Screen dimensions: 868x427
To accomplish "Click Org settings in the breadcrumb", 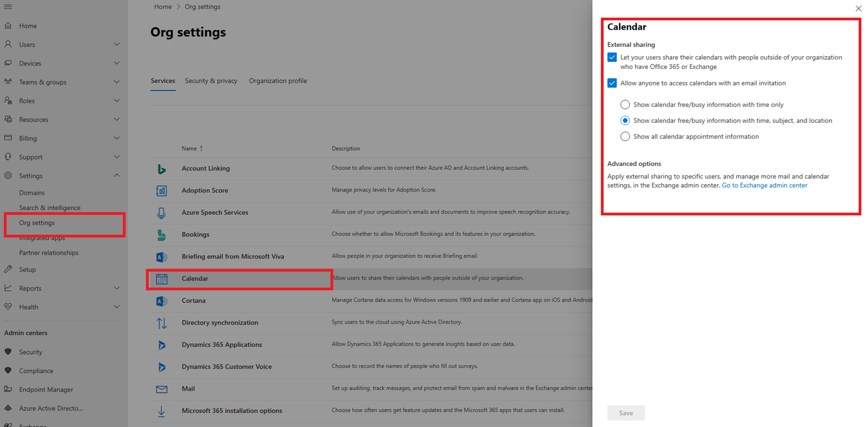I will [203, 7].
